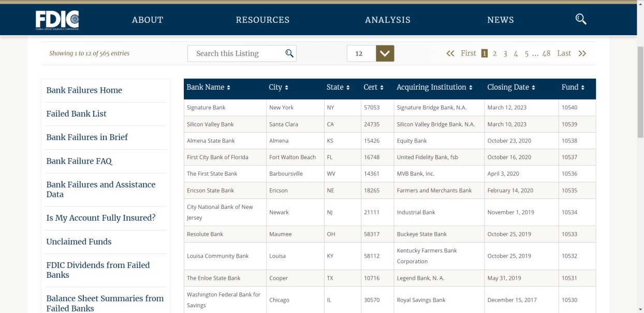644x313 pixels.
Task: Click Silicon Valley Bridge Bank, N.A. cell
Action: click(439, 124)
